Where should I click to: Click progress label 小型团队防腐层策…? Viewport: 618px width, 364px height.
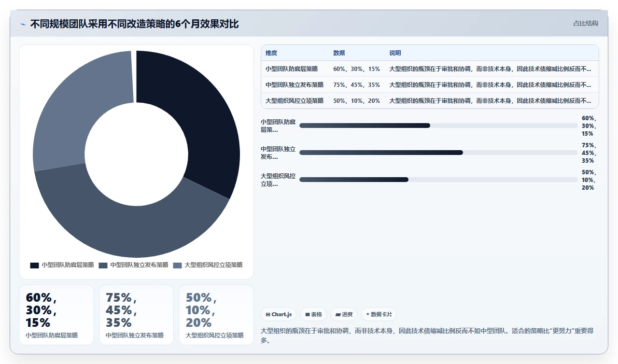click(278, 126)
